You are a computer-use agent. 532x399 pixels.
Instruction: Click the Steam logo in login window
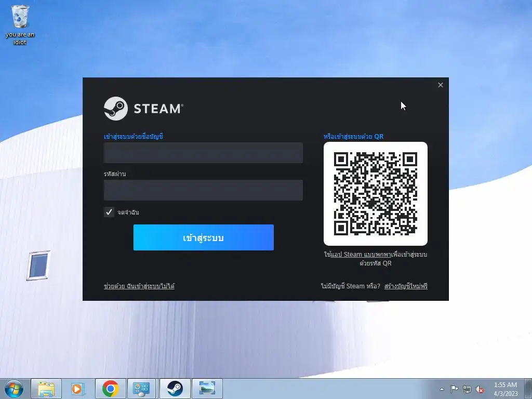coord(143,109)
